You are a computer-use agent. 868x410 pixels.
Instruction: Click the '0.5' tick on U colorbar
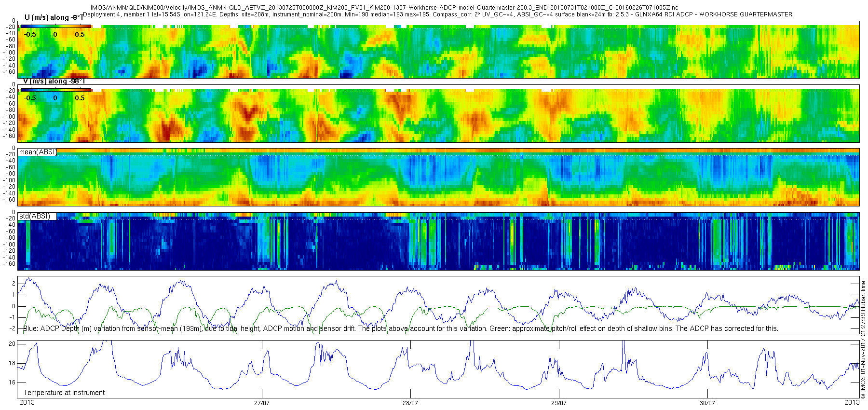coord(80,34)
